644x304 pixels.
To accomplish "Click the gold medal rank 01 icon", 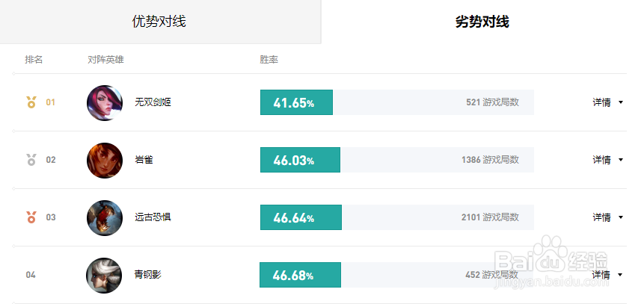I will 31,102.
